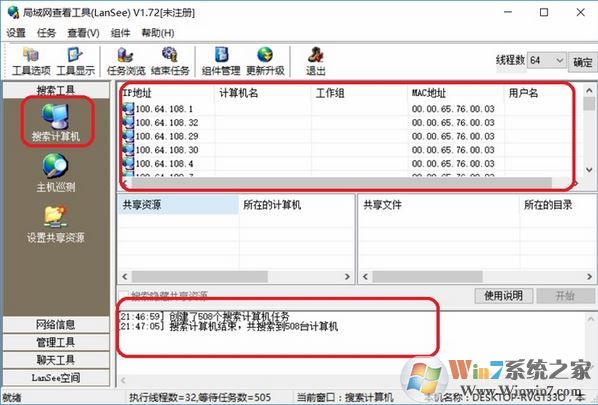Open 组件管理 toolbar icon
The image size is (598, 405).
pyautogui.click(x=221, y=61)
